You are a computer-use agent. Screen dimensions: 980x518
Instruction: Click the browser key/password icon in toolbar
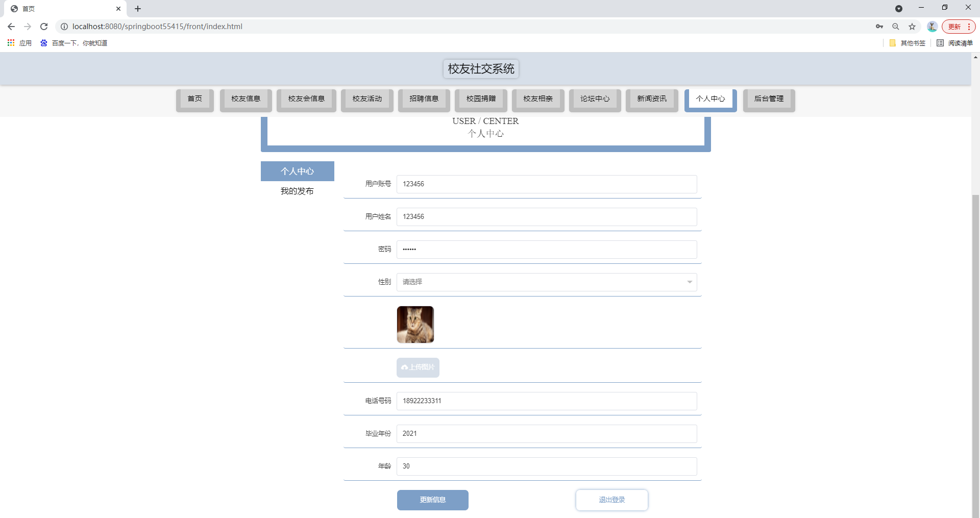click(879, 26)
